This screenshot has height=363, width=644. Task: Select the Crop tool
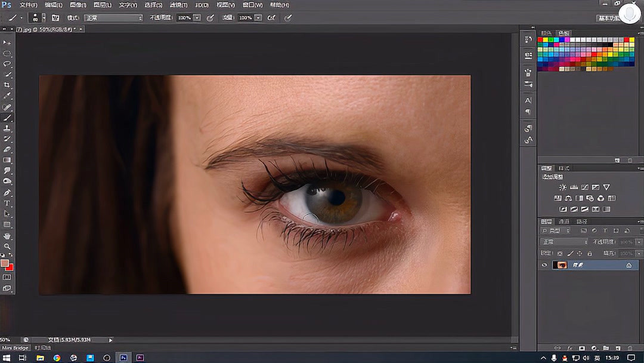coord(8,85)
